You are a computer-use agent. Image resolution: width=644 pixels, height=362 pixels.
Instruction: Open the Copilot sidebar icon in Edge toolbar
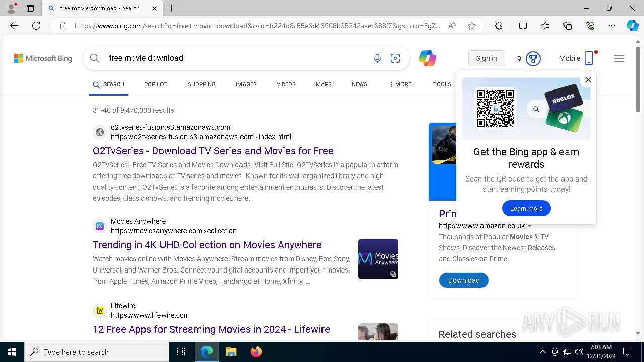click(632, 26)
